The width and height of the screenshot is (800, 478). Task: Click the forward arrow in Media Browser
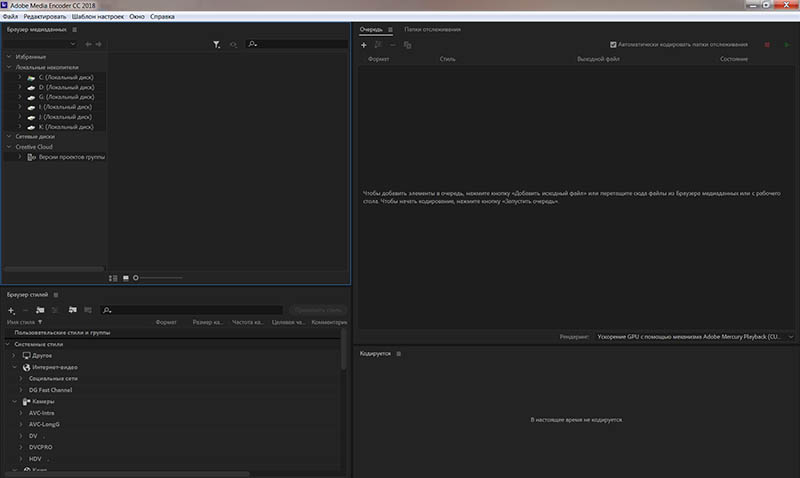(x=98, y=44)
